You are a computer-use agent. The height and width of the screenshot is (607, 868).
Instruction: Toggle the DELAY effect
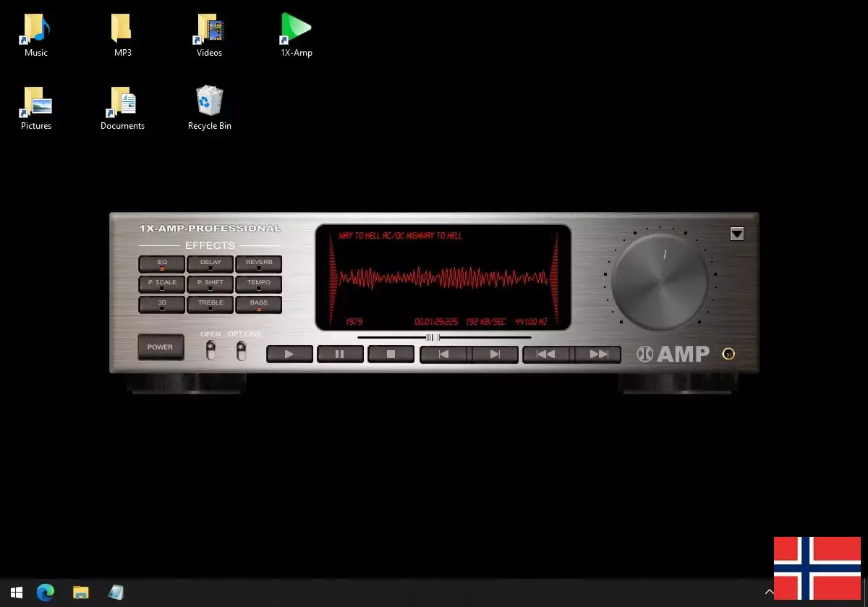(x=210, y=263)
